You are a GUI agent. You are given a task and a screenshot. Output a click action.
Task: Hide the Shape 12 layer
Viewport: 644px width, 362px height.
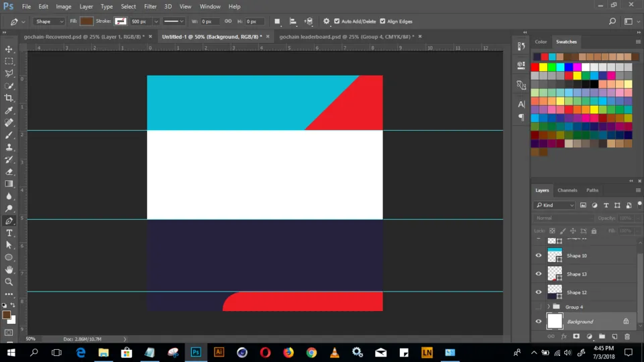coord(539,292)
